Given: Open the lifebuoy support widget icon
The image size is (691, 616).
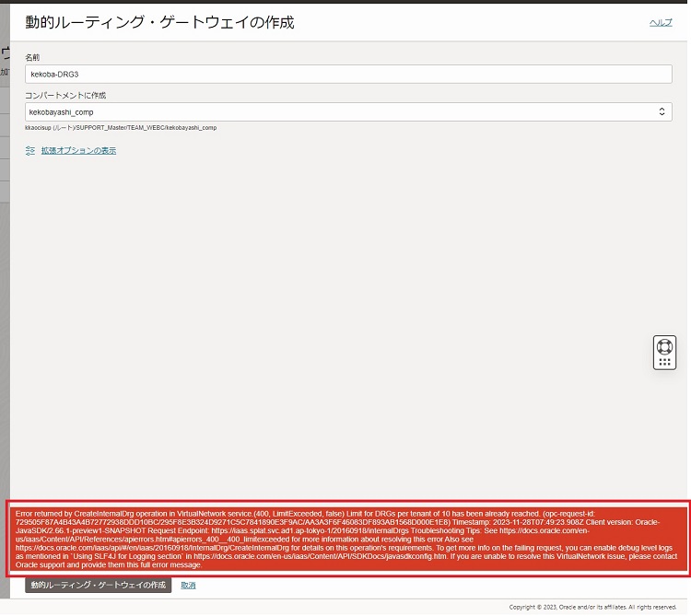Looking at the screenshot, I should (664, 347).
